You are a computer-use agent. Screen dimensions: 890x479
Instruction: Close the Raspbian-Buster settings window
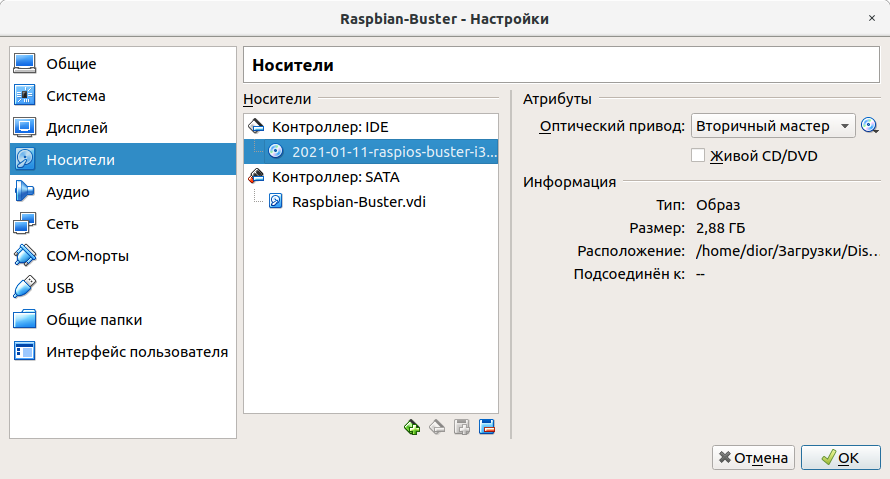(872, 18)
